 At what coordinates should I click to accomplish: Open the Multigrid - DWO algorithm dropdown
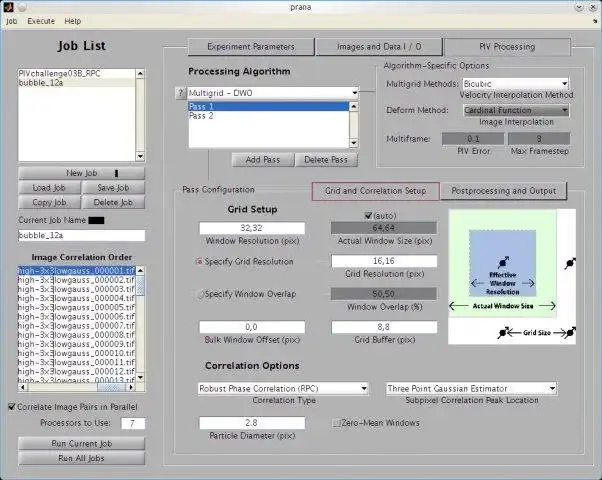click(x=273, y=93)
